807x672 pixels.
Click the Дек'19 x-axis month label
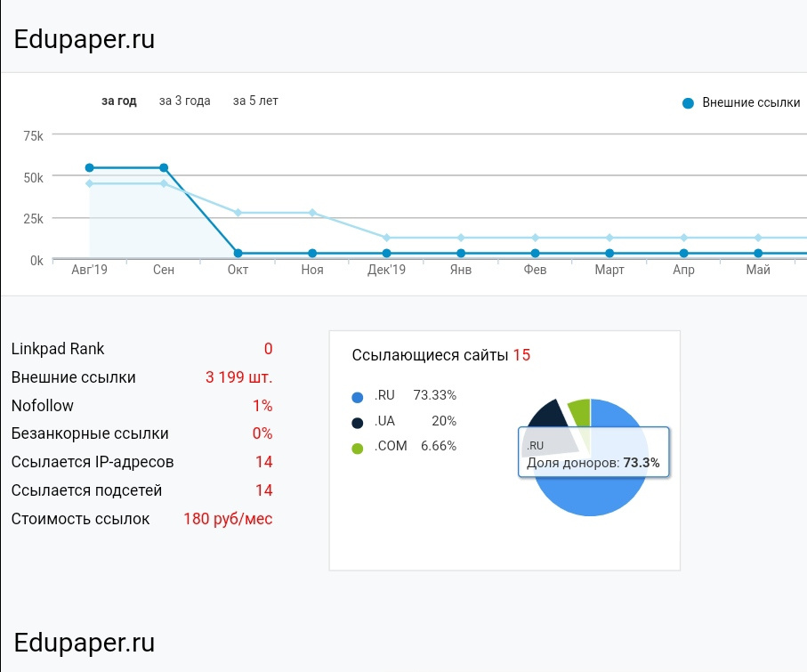[x=386, y=270]
